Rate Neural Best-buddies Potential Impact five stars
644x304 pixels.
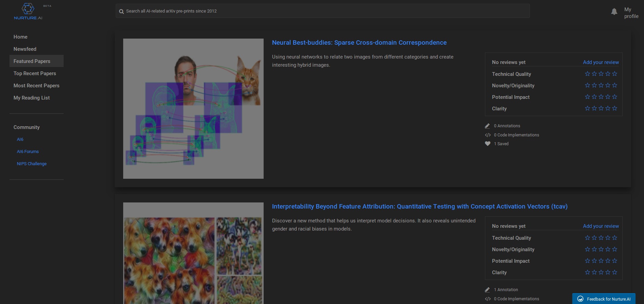(x=615, y=97)
